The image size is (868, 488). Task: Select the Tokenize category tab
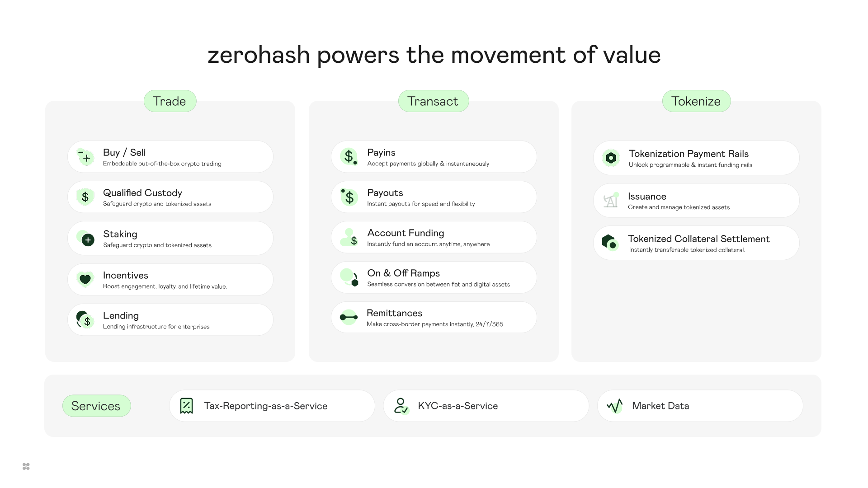[696, 101]
